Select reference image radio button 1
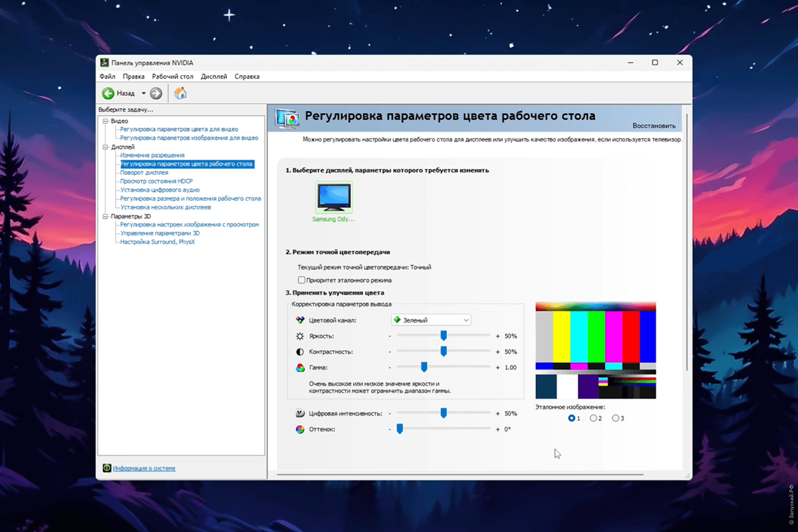This screenshot has width=798, height=532. pos(572,418)
